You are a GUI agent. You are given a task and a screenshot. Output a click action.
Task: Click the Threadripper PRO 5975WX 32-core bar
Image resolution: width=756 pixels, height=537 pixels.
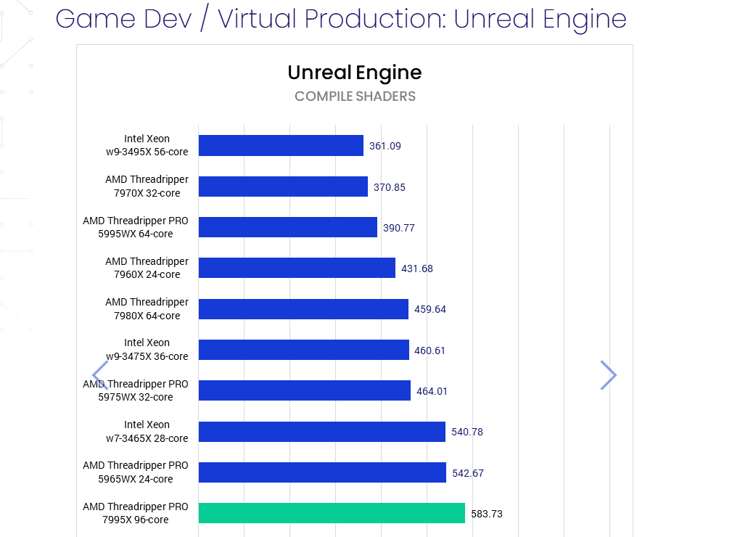tap(304, 390)
